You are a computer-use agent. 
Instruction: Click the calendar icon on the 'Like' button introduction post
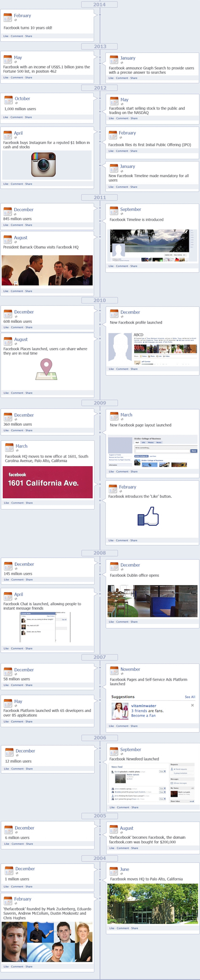click(113, 489)
